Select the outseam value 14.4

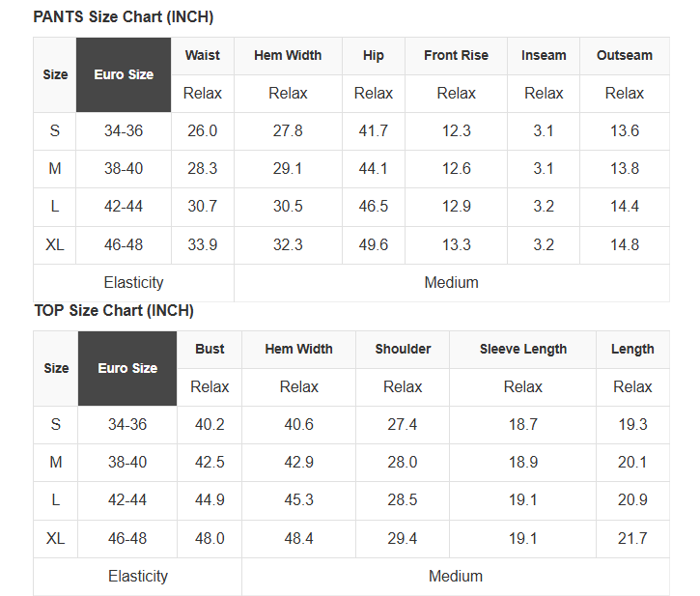click(x=624, y=207)
